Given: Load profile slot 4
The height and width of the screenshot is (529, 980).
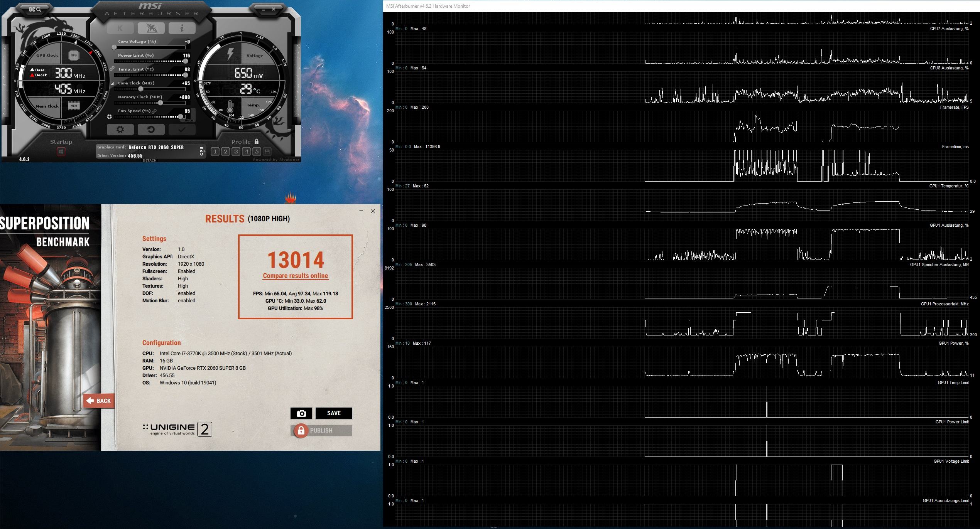Looking at the screenshot, I should (247, 152).
